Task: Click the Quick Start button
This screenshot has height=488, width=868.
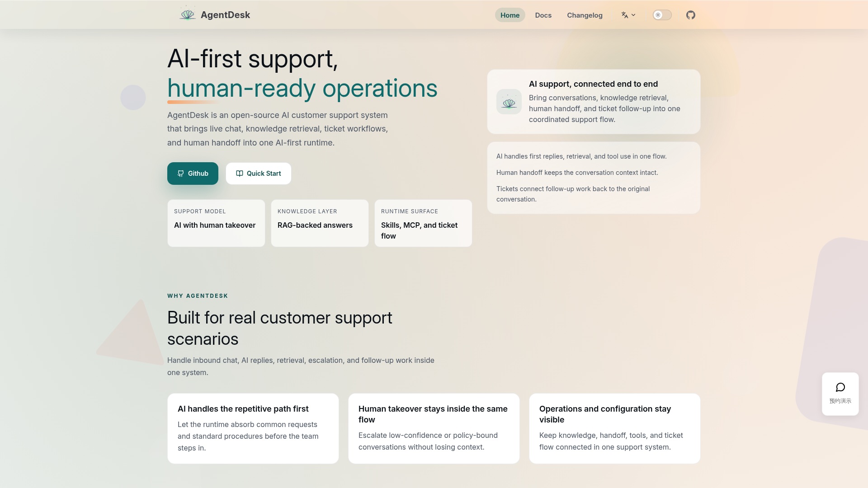Action: coord(258,174)
